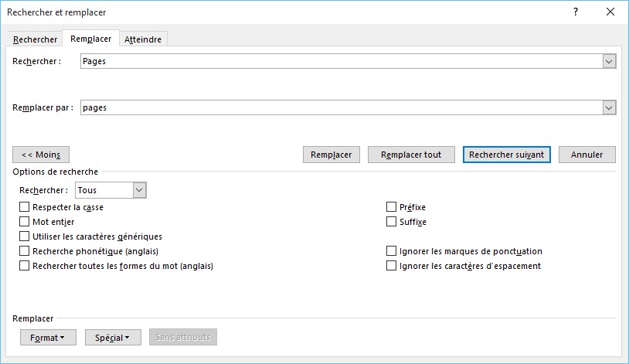Screen dimensions: 629x364
Task: Collapse options with the Moins button
Action: (41, 155)
